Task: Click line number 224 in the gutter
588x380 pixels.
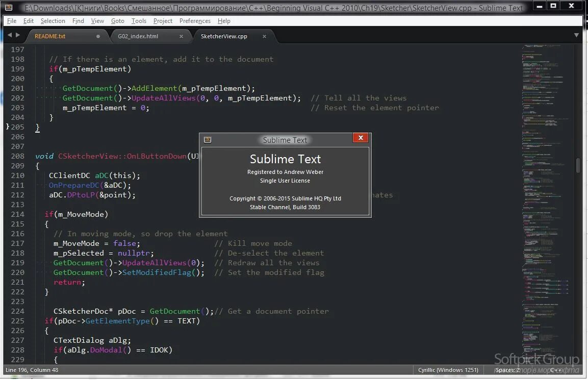Action: coord(17,311)
